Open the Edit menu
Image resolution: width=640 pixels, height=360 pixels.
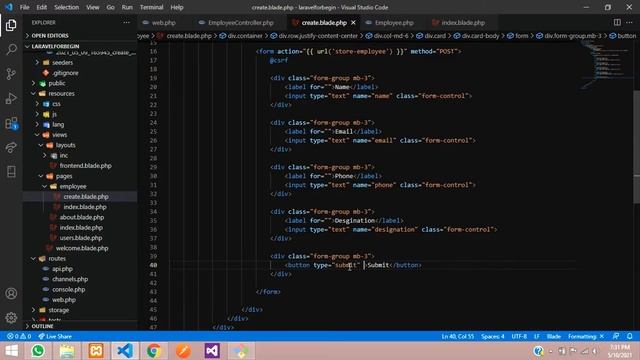pos(42,7)
